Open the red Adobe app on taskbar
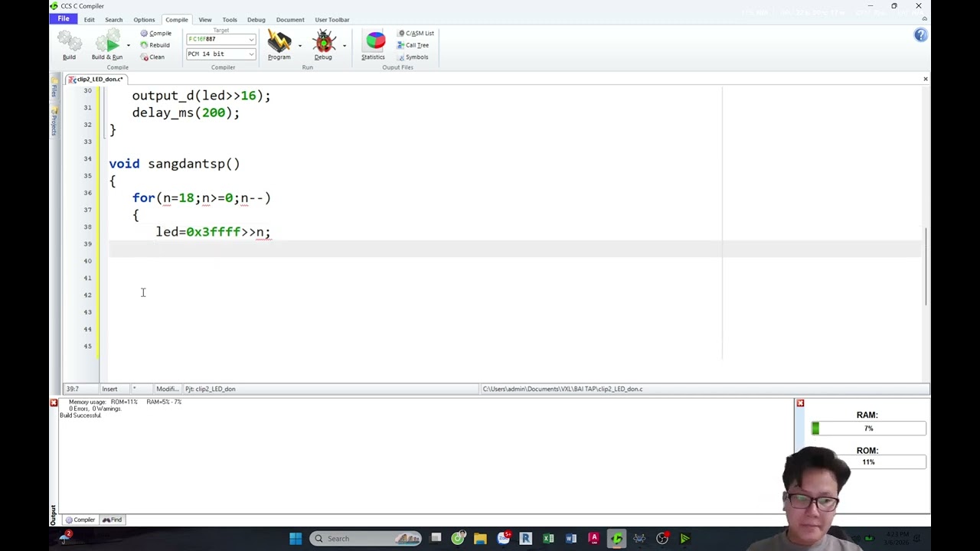The height and width of the screenshot is (551, 980). coord(593,539)
